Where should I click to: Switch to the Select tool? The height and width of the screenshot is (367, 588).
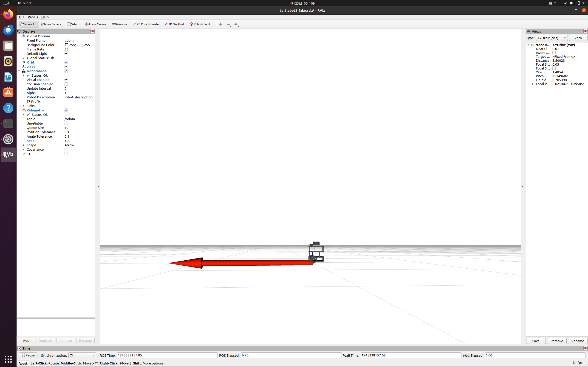click(x=73, y=24)
